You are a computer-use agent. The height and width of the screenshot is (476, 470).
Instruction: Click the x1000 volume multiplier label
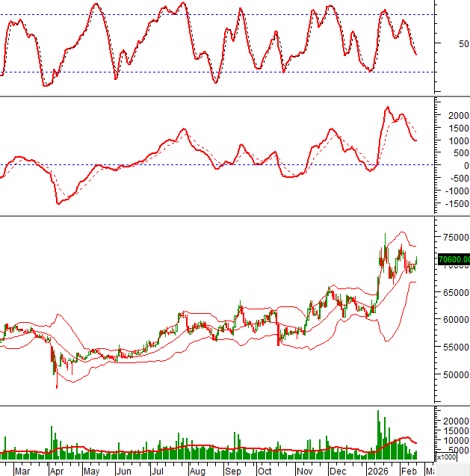tap(445, 457)
